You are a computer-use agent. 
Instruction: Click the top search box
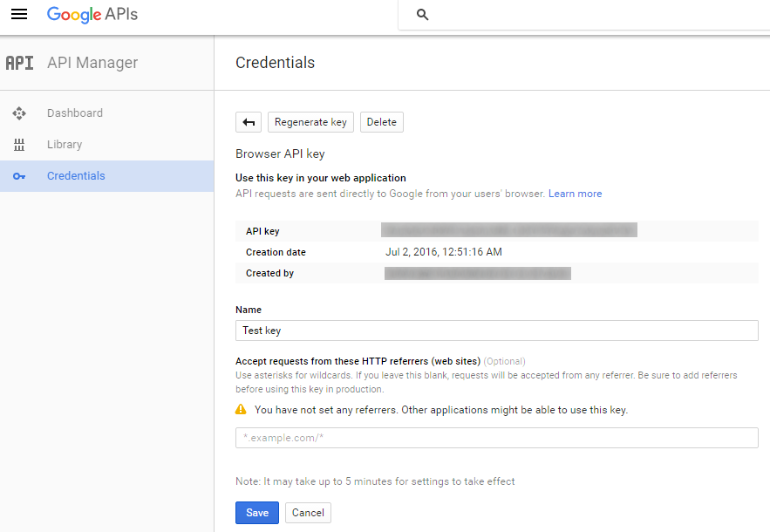coord(584,15)
